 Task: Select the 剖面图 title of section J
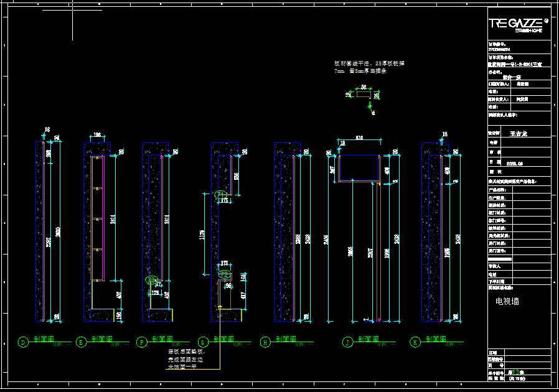point(369,338)
